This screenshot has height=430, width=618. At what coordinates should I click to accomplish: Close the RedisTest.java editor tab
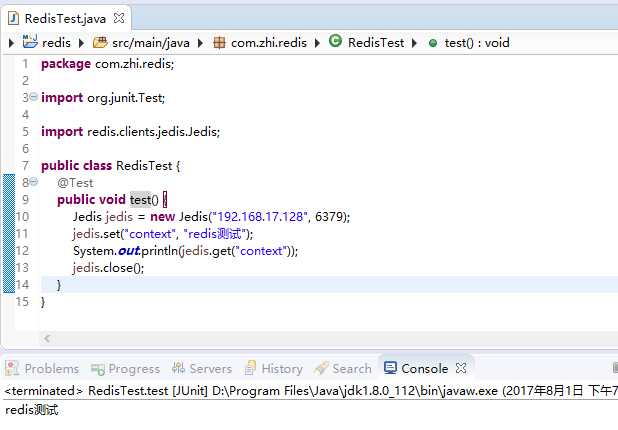(x=119, y=18)
